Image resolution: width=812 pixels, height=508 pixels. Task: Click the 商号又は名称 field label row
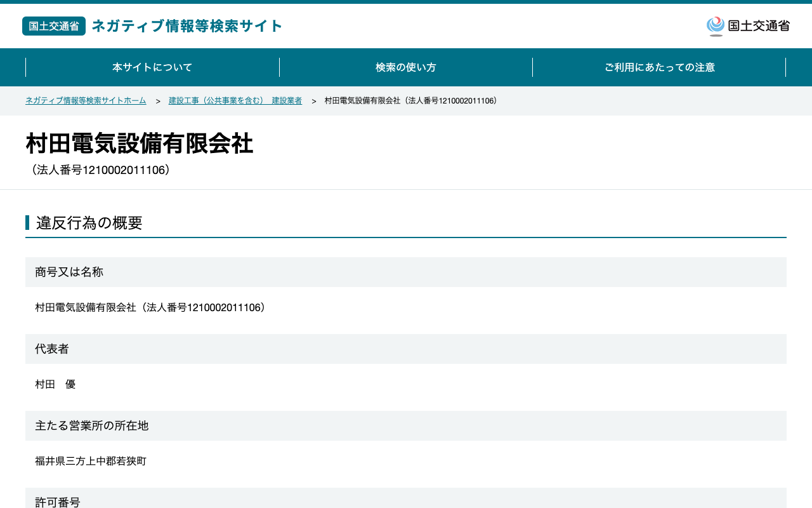pyautogui.click(x=406, y=272)
